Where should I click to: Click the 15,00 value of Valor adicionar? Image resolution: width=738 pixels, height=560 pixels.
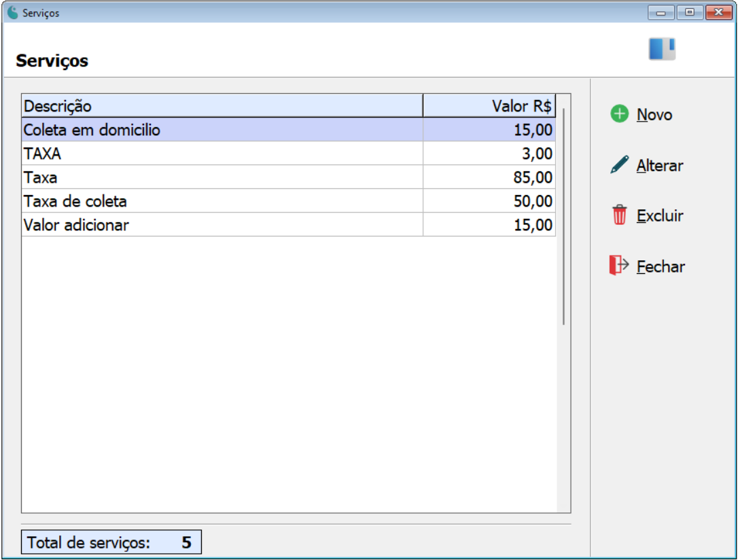click(x=489, y=224)
